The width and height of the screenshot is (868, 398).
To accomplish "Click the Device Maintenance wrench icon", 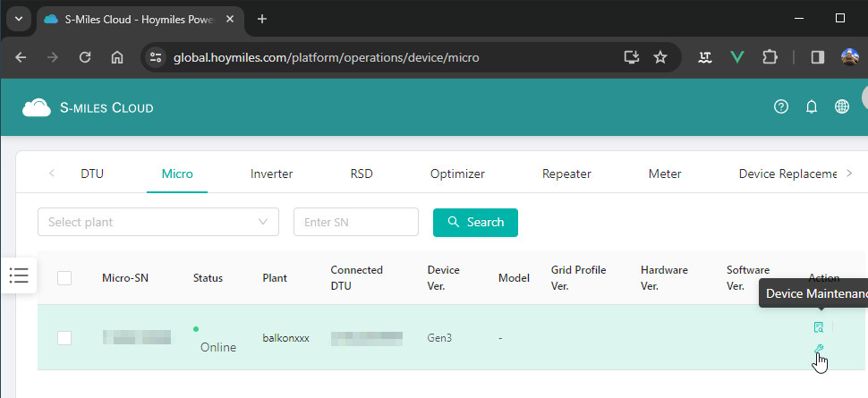I will click(818, 349).
